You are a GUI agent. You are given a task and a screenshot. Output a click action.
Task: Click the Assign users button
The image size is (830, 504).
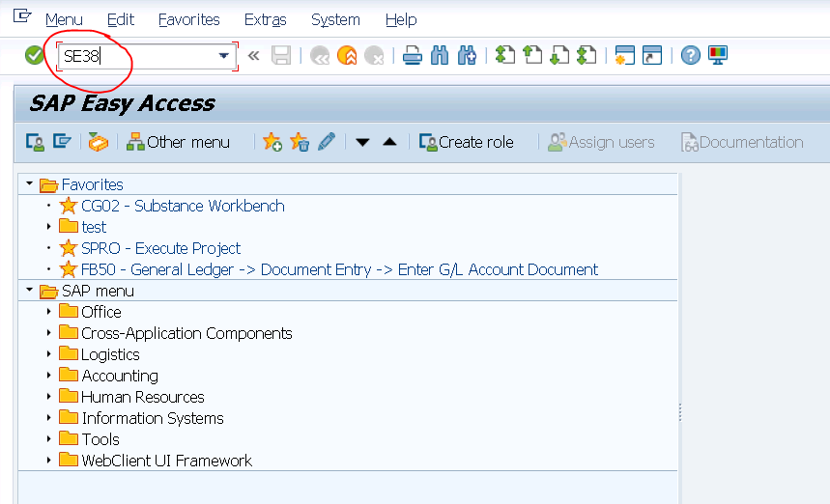[x=601, y=142]
